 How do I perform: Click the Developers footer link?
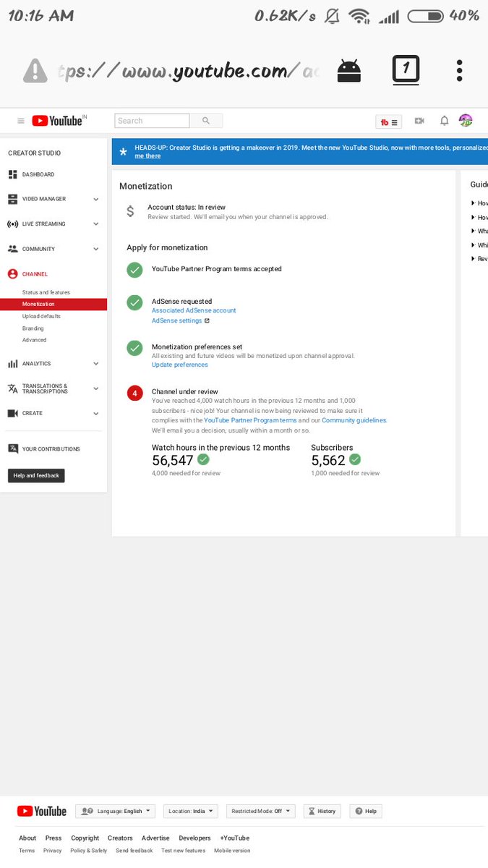194,838
